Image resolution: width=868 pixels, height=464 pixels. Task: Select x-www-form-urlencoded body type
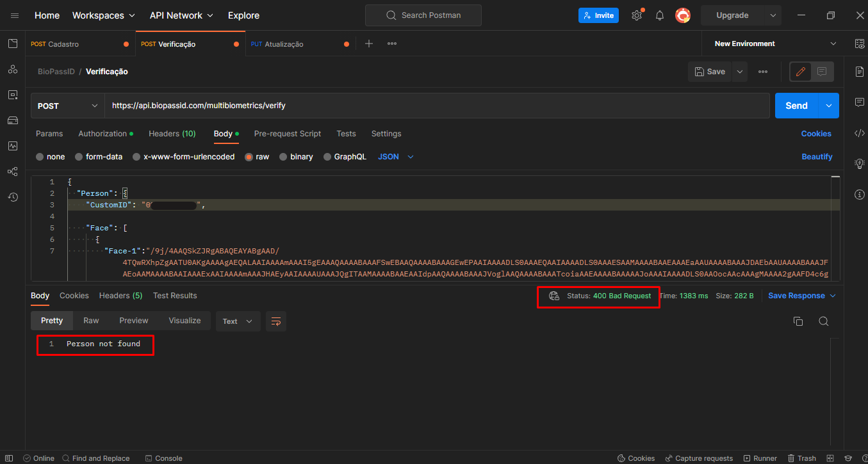pos(184,157)
